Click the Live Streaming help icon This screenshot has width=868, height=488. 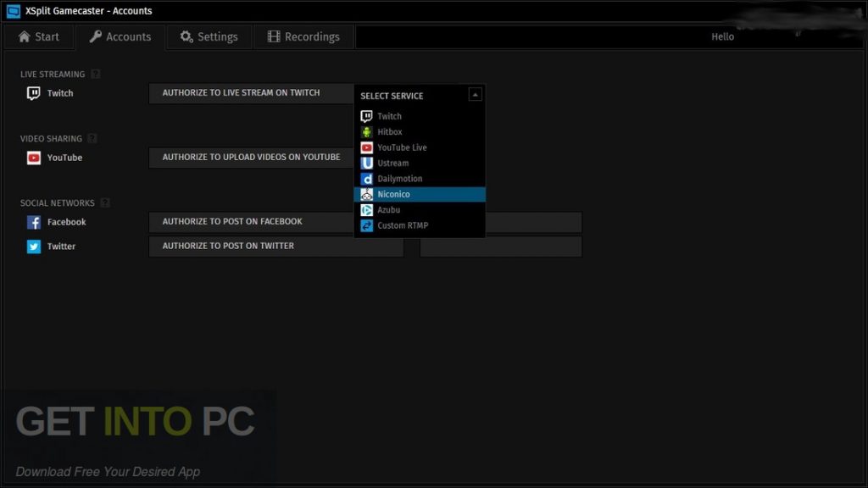point(95,75)
